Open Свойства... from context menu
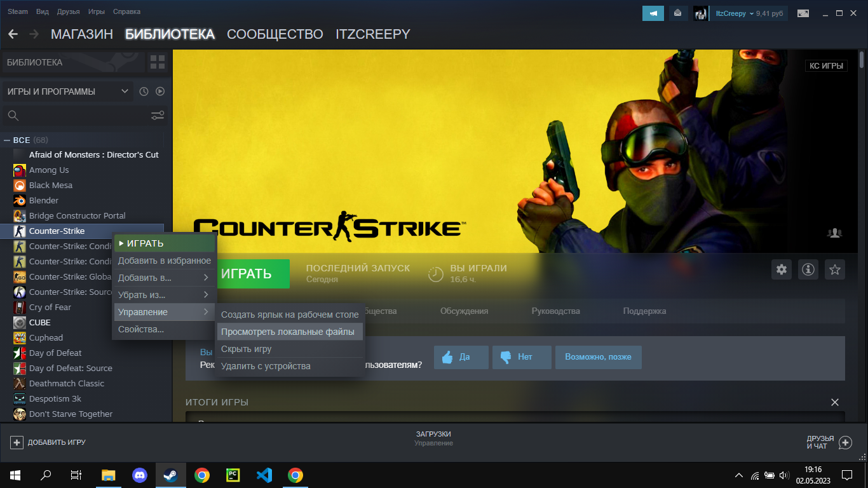Image resolution: width=868 pixels, height=488 pixels. (164, 329)
